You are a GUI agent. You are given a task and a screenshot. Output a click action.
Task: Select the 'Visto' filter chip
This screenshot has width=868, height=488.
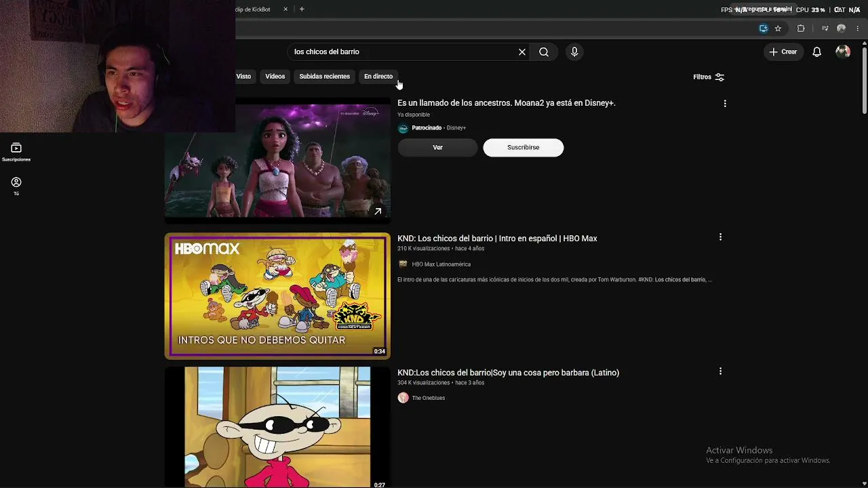tap(243, 77)
